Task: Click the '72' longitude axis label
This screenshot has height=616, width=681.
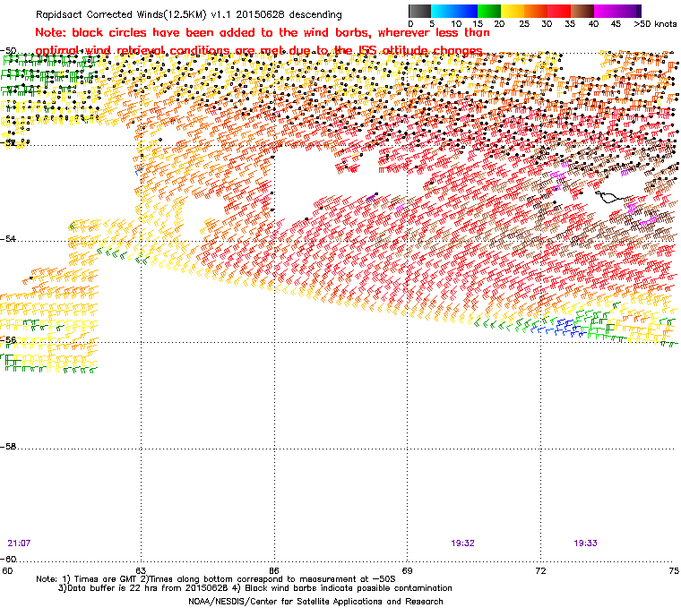Action: 540,570
